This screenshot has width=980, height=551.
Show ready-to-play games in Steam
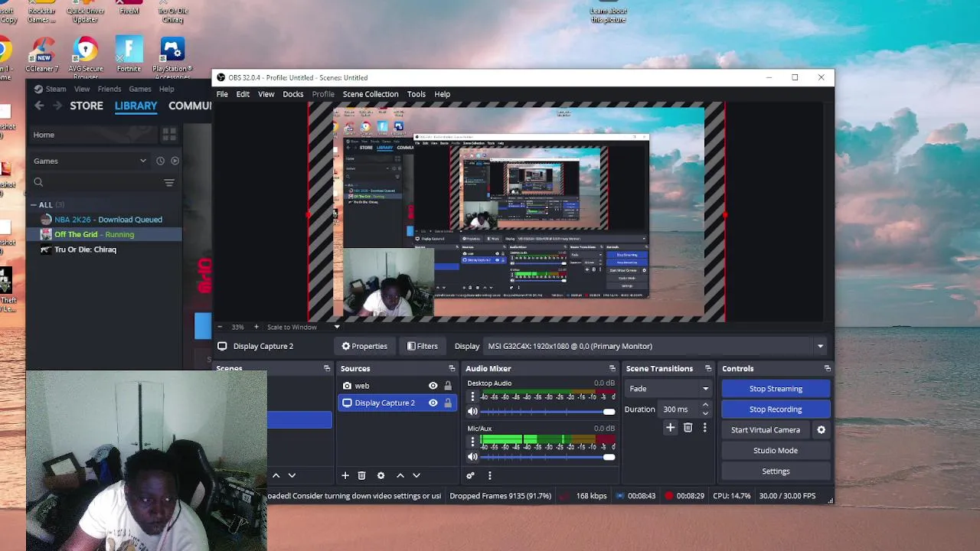coord(175,161)
